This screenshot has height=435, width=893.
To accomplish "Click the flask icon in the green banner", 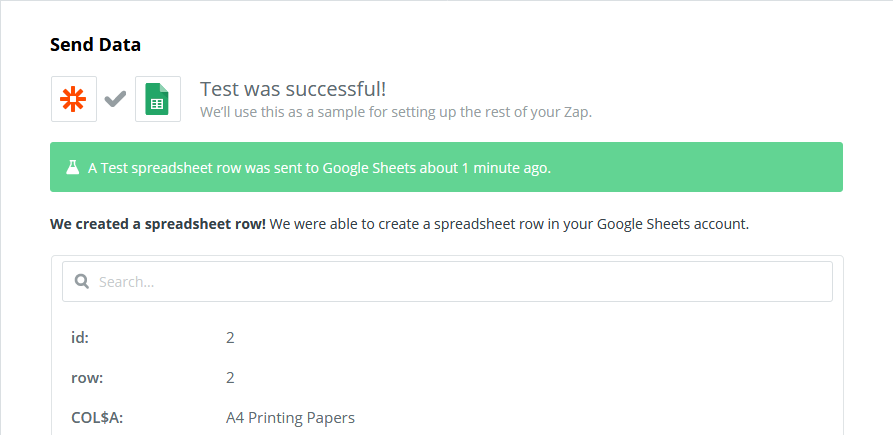I will pyautogui.click(x=72, y=167).
